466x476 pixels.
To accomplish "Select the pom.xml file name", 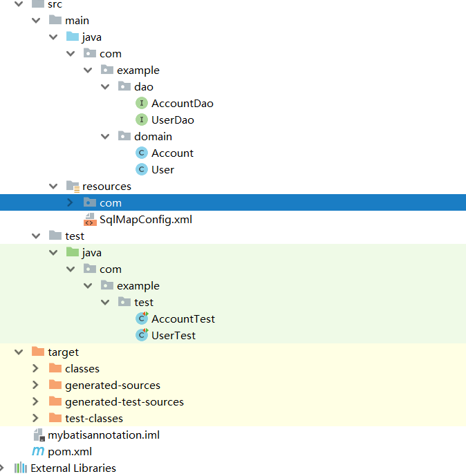I will pos(70,452).
